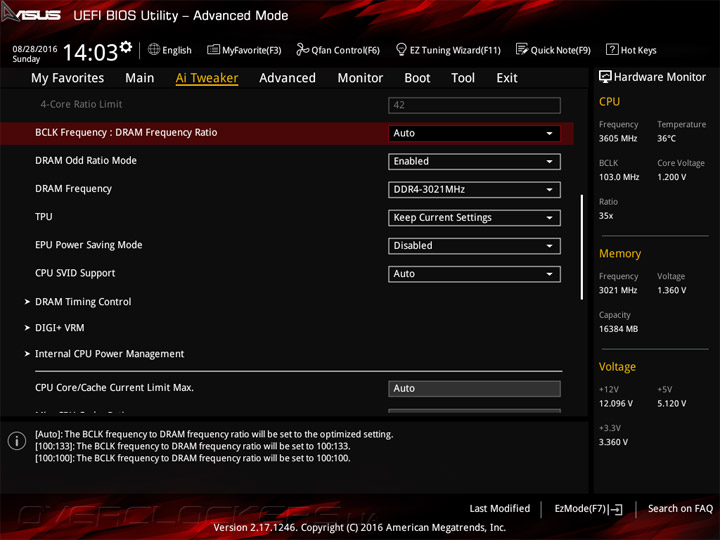Launch Qfan Control(F6)
This screenshot has width=720, height=540.
(x=338, y=50)
